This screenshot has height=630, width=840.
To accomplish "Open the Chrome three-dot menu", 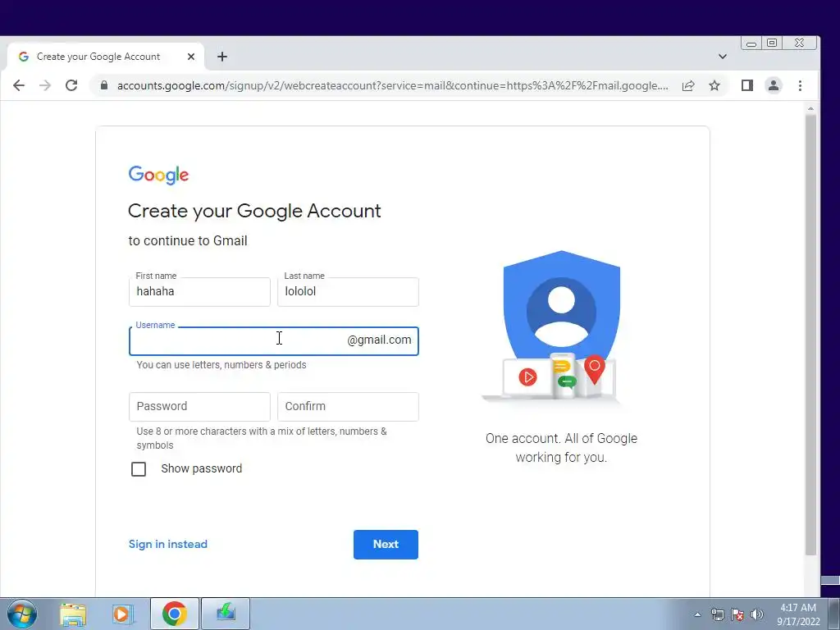I will coord(801,85).
